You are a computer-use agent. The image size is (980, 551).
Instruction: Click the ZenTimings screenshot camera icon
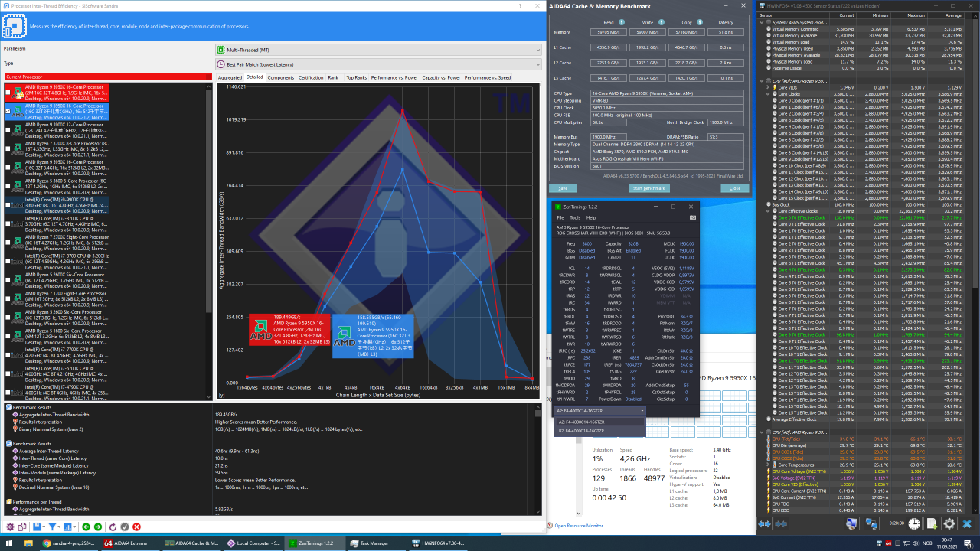[x=692, y=218]
